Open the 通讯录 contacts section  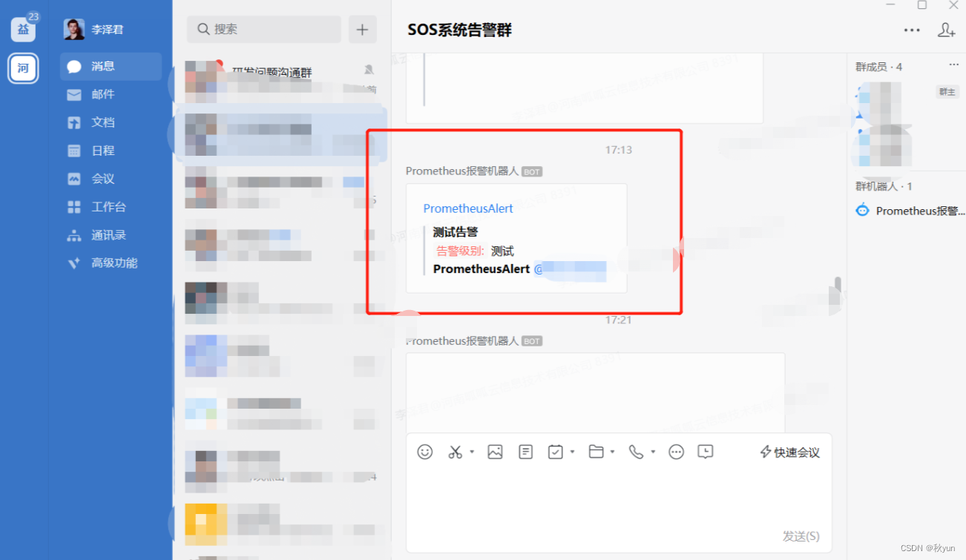111,235
